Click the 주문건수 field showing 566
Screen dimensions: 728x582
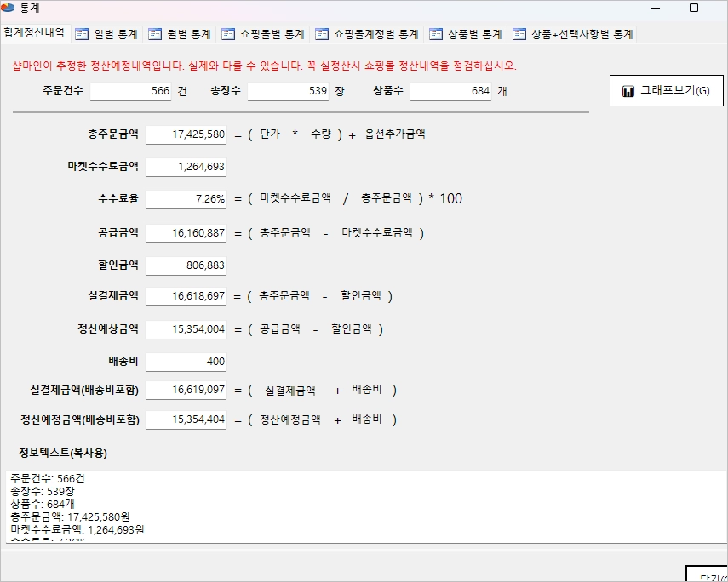pos(131,91)
